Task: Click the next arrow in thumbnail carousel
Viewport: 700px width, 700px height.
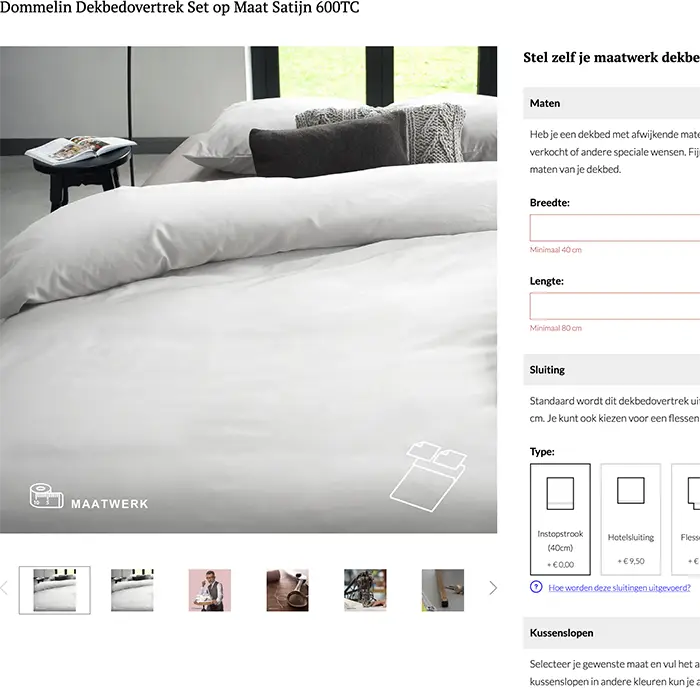Action: point(493,588)
